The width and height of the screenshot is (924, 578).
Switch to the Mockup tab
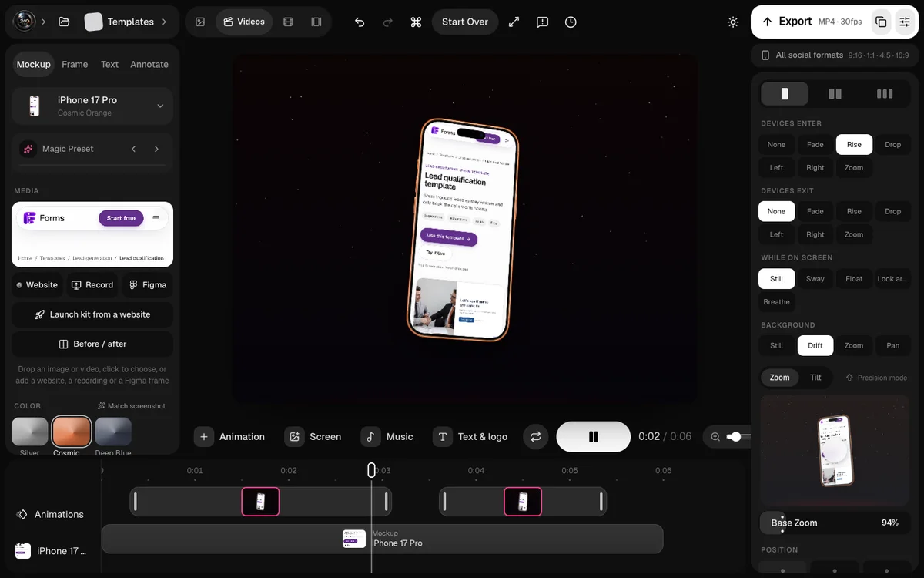pos(34,64)
